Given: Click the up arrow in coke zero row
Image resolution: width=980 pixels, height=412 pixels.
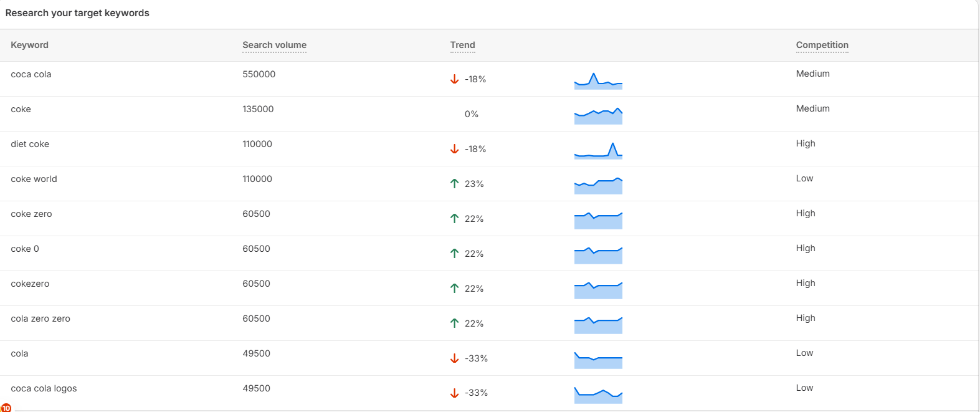Looking at the screenshot, I should (454, 219).
